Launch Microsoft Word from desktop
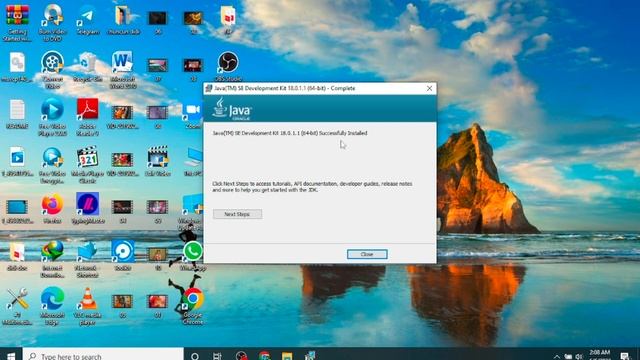The width and height of the screenshot is (640, 360). [x=122, y=69]
